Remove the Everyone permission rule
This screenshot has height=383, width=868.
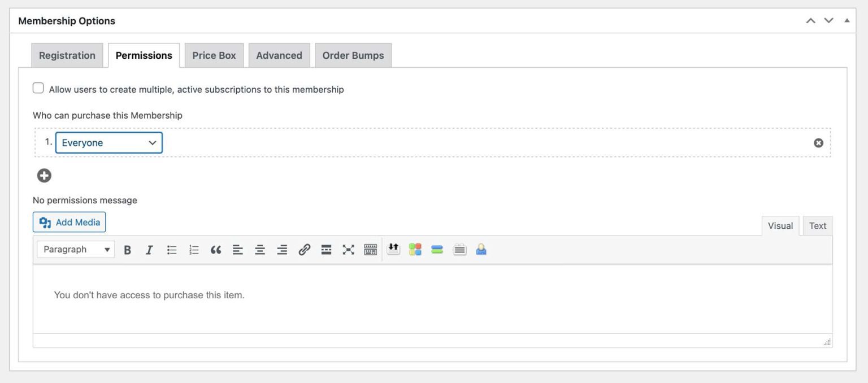[818, 142]
